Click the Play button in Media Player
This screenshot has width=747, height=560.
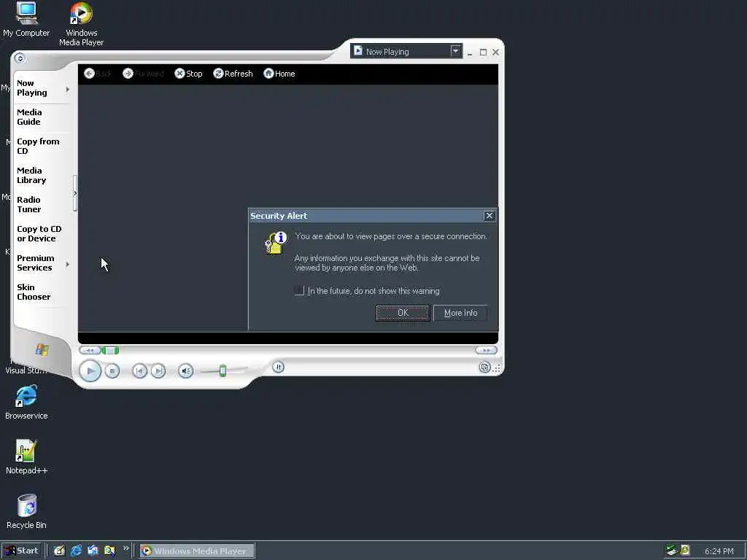(x=90, y=370)
